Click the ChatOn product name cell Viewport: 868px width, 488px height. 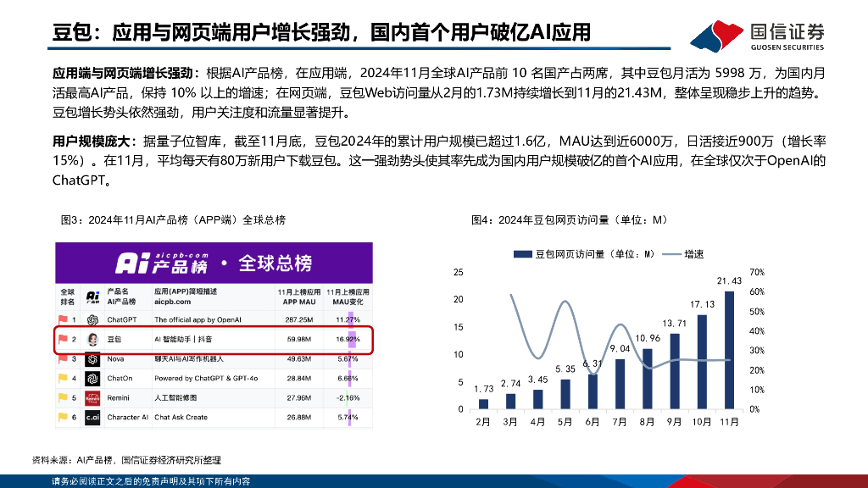[120, 379]
